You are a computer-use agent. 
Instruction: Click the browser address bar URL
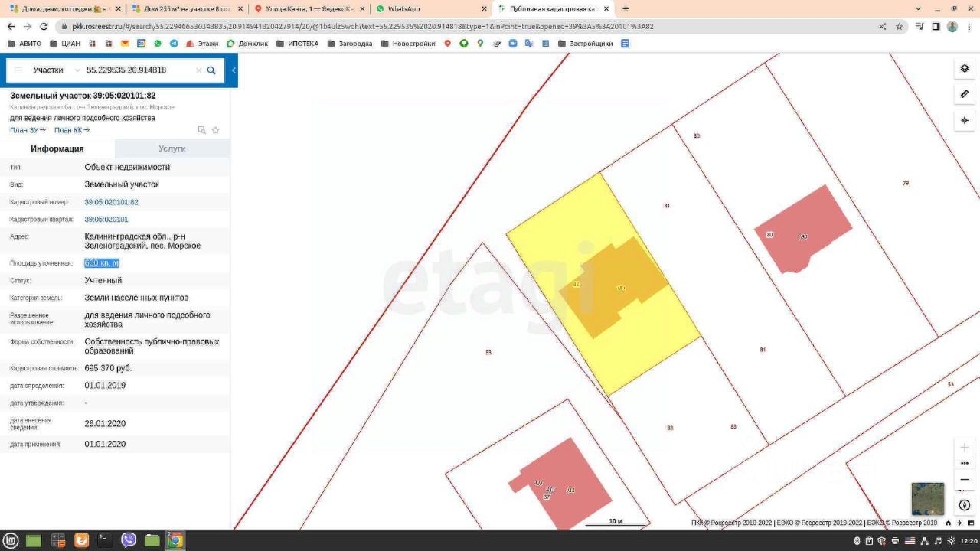pos(363,26)
